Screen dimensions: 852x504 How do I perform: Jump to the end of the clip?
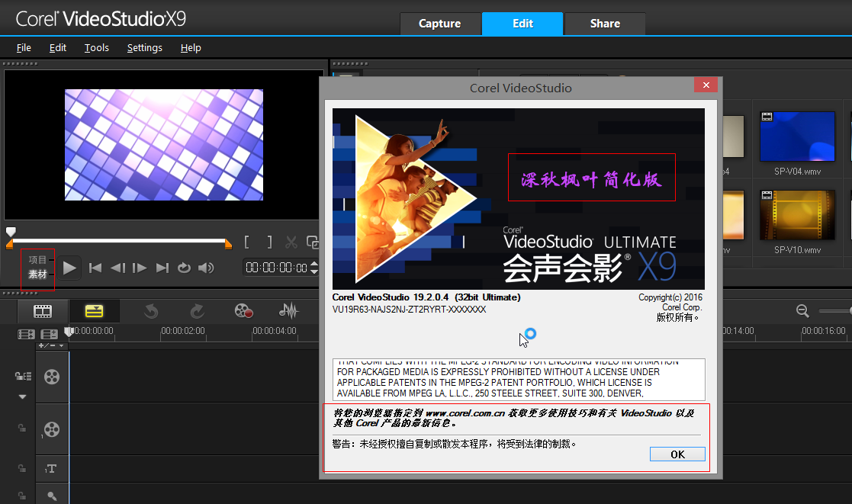(162, 268)
